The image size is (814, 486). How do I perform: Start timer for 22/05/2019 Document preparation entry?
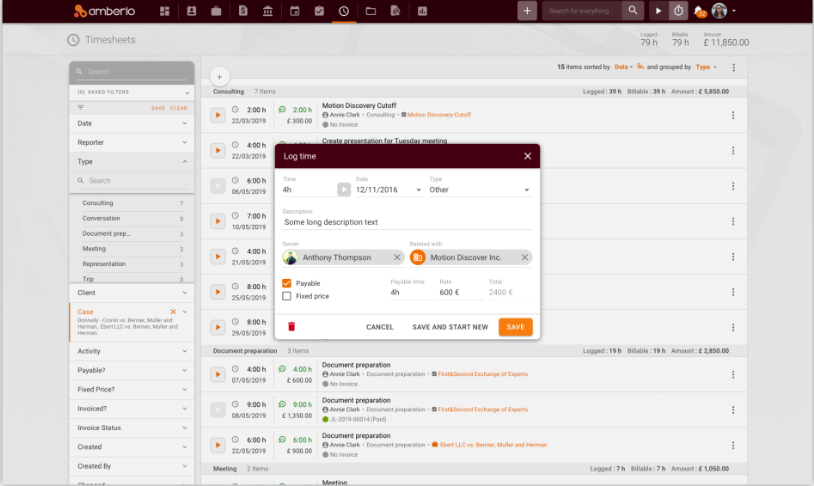point(218,445)
